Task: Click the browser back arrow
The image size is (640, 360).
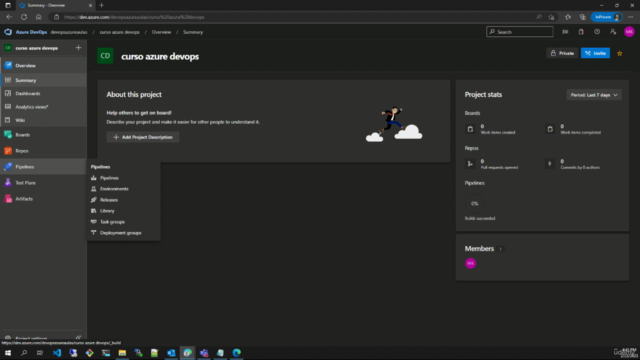Action: (9, 17)
